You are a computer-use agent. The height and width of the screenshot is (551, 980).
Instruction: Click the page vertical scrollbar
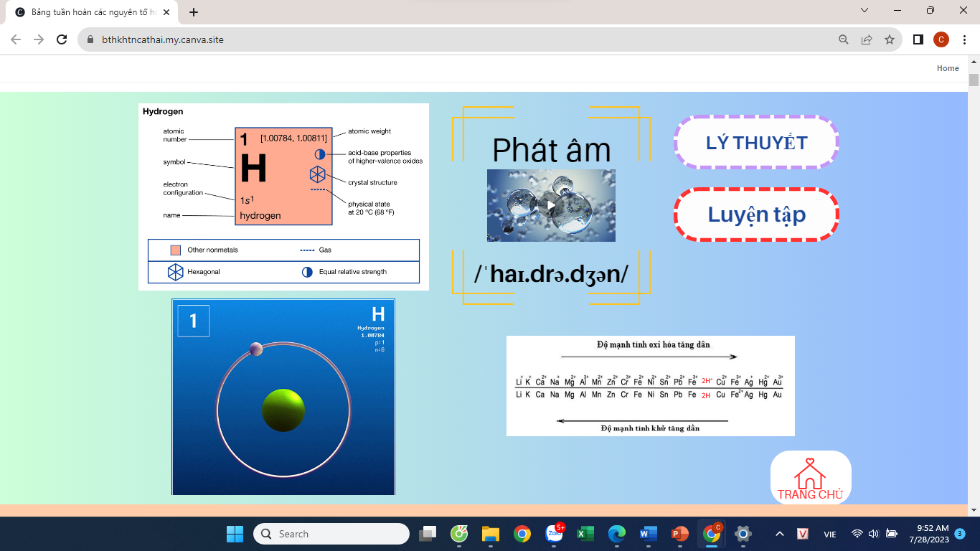pyautogui.click(x=974, y=287)
